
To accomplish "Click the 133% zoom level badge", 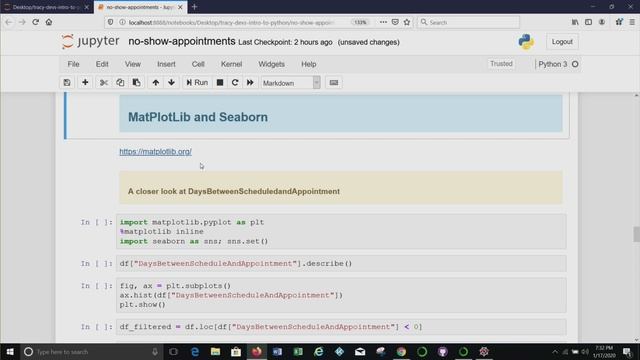I will [360, 22].
